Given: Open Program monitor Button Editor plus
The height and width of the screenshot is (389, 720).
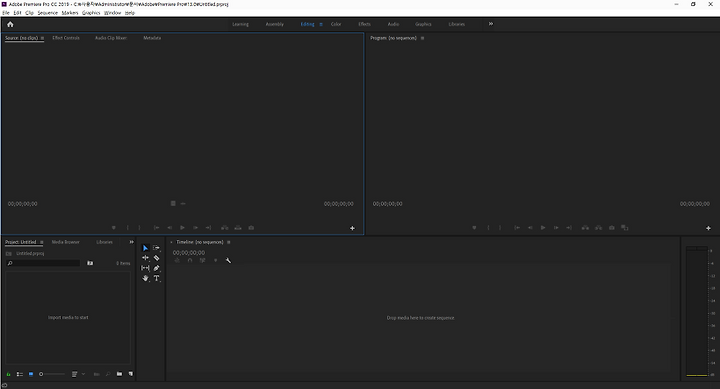Looking at the screenshot, I should (x=708, y=228).
